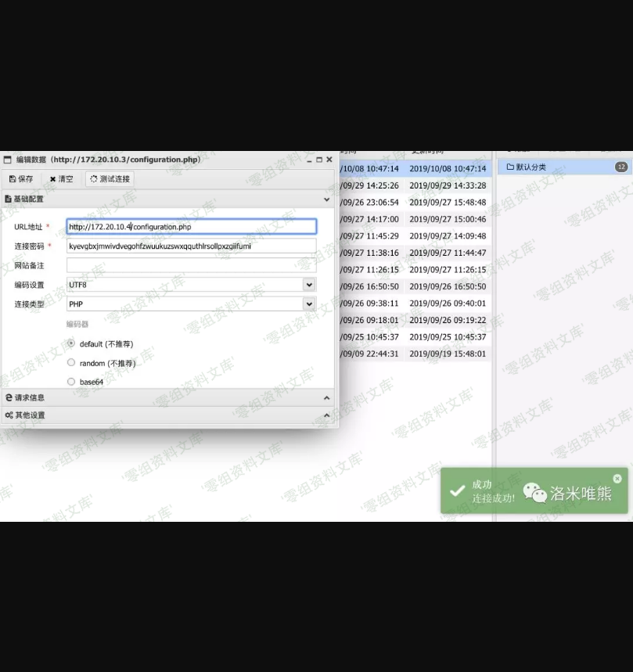The image size is (633, 672).
Task: Select the random (不推荐) encoder
Action: tap(71, 363)
